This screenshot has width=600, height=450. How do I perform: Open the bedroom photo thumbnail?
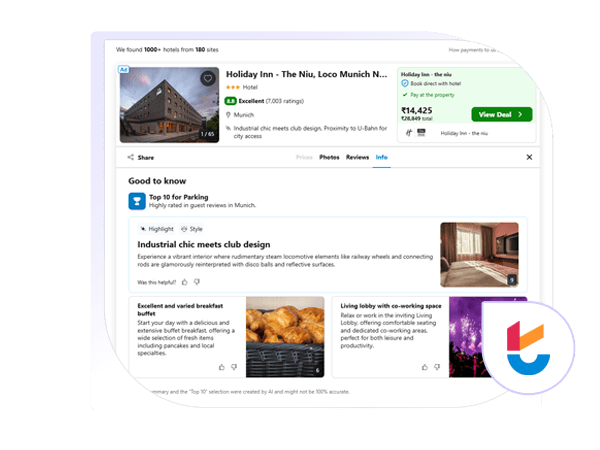(x=479, y=255)
